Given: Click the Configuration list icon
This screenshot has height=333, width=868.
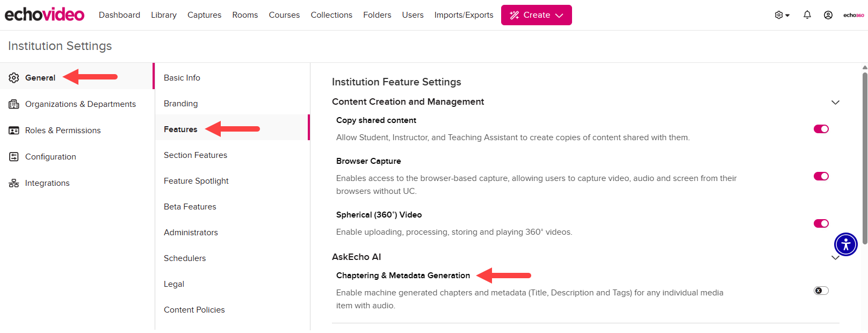Looking at the screenshot, I should click(13, 156).
